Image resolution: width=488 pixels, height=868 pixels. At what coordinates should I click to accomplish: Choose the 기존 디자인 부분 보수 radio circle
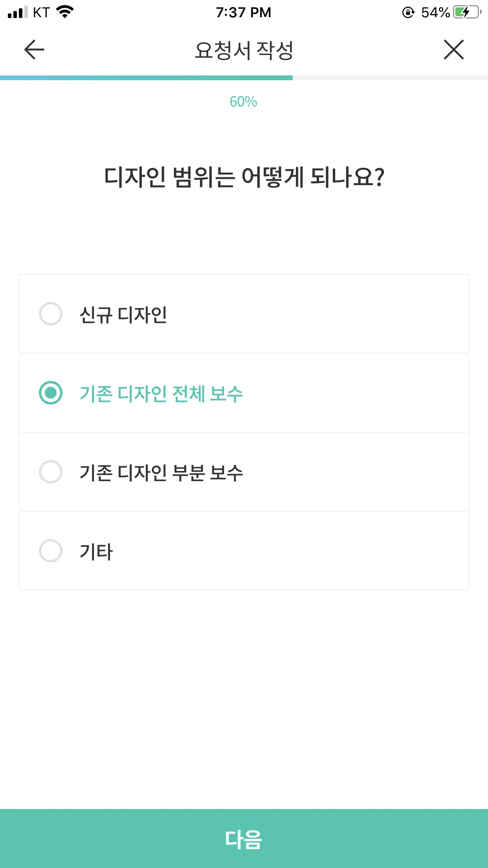click(51, 472)
